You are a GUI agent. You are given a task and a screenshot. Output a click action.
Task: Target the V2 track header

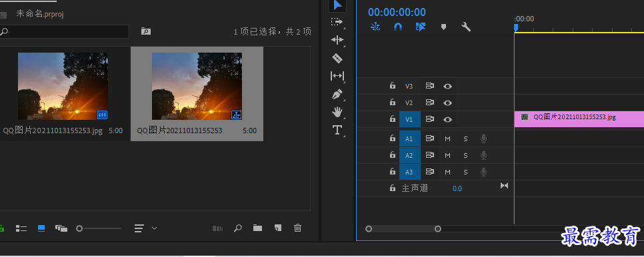coord(409,103)
